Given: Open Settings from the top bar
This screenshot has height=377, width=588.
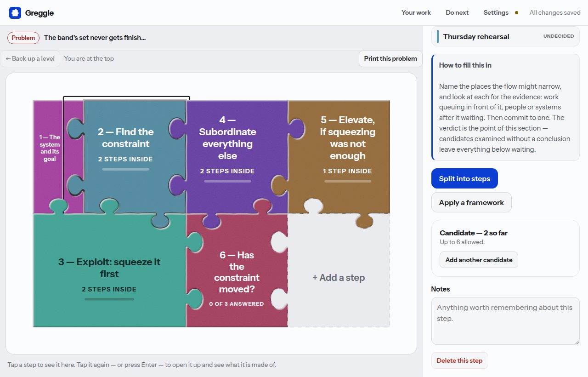Looking at the screenshot, I should pyautogui.click(x=496, y=12).
